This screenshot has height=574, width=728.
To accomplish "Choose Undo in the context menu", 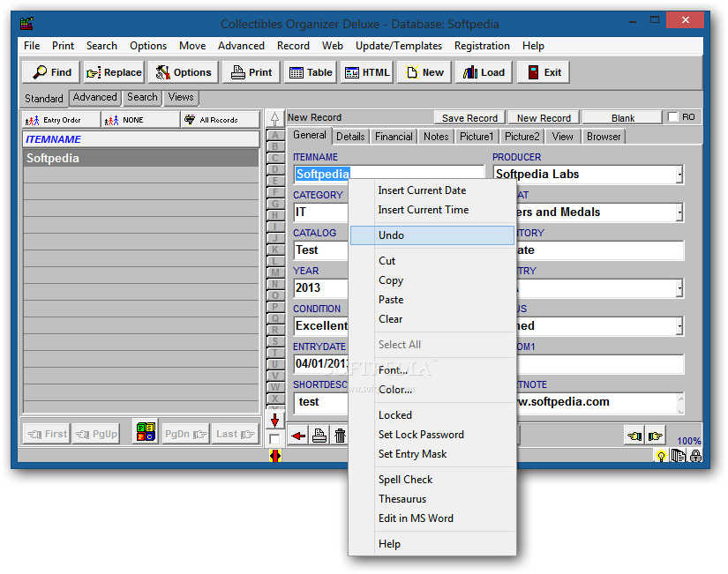I will tap(432, 235).
